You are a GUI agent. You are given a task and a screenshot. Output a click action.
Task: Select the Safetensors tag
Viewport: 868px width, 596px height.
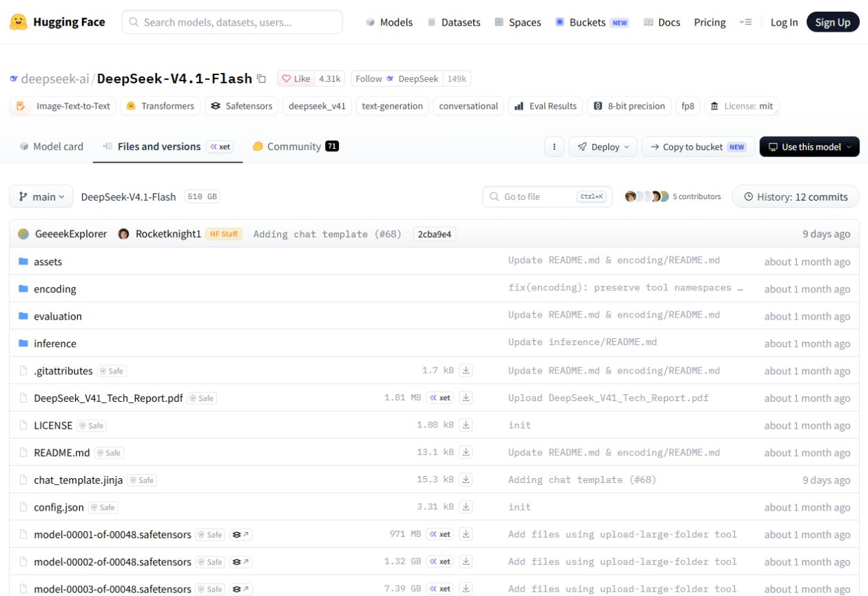(242, 106)
